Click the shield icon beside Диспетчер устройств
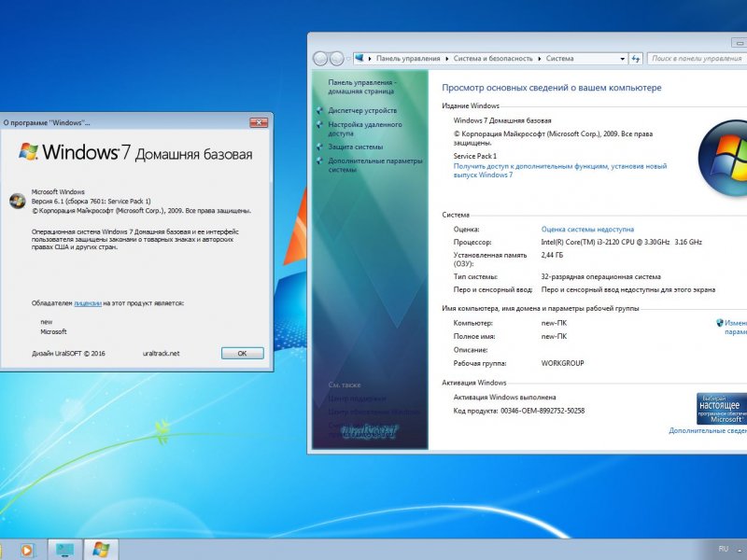The image size is (747, 560). point(319,110)
